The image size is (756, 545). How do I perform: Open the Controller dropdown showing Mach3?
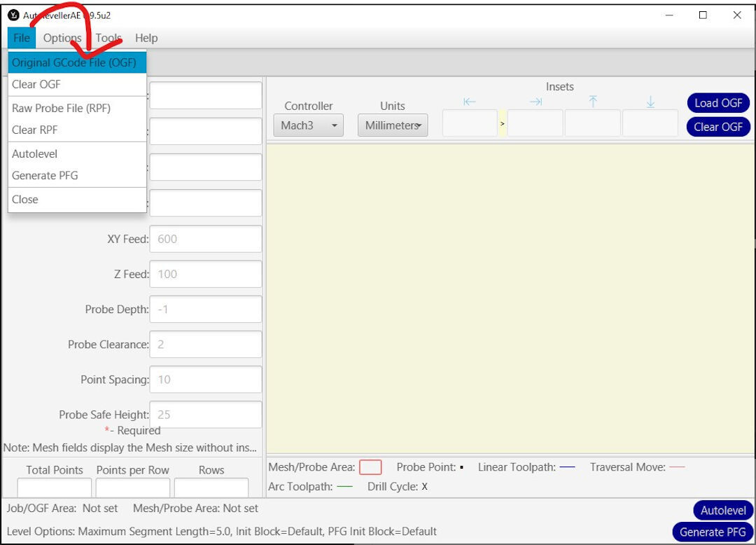308,125
